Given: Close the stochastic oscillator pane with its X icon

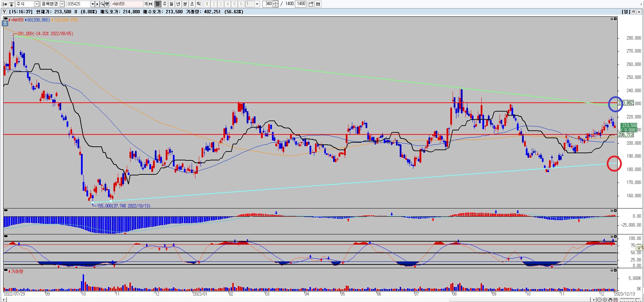Looking at the screenshot, I should tap(615, 236).
